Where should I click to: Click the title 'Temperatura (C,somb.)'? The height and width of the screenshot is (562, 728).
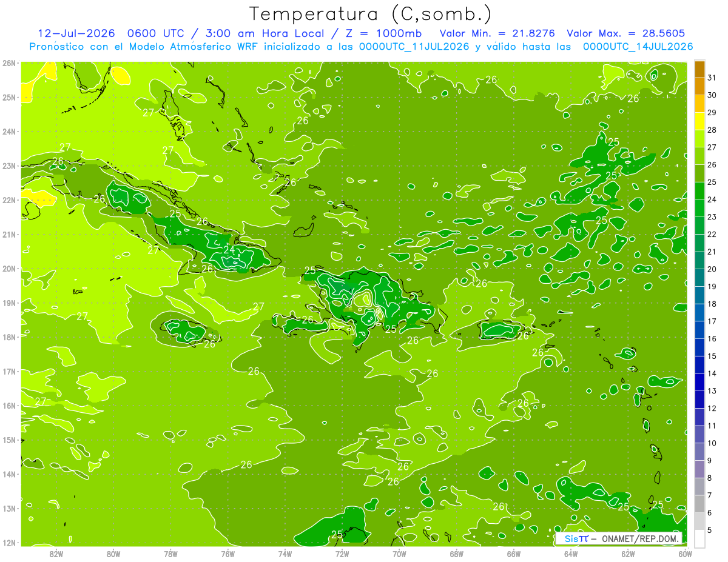(x=371, y=14)
